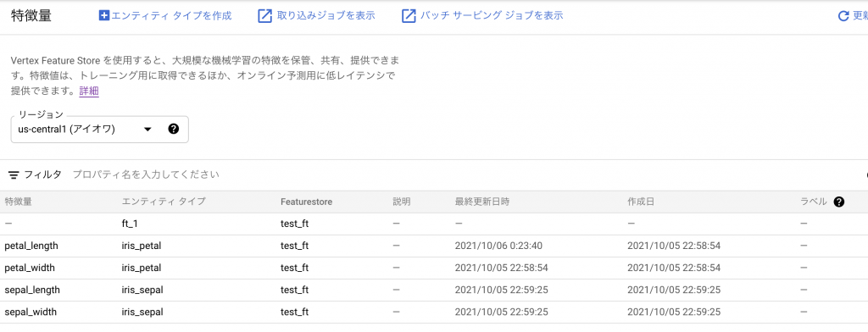Click the plus icon for creating entity type
The image size is (868, 332).
click(x=104, y=15)
